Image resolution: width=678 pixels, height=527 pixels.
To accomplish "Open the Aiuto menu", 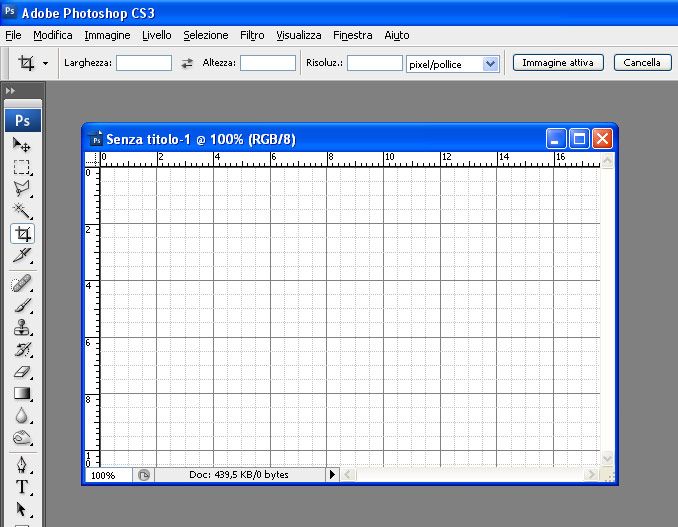I will [397, 35].
